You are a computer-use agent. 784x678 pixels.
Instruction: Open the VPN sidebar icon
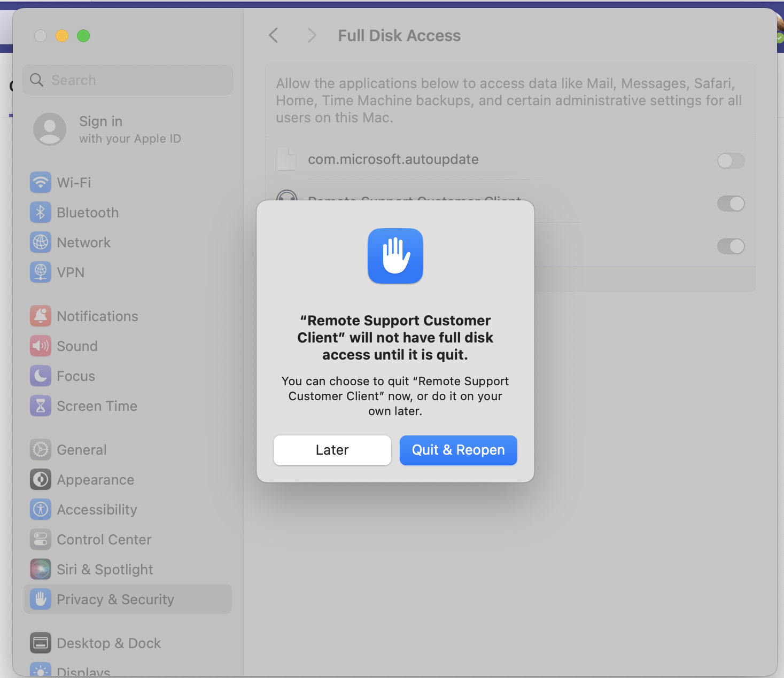[x=41, y=272]
